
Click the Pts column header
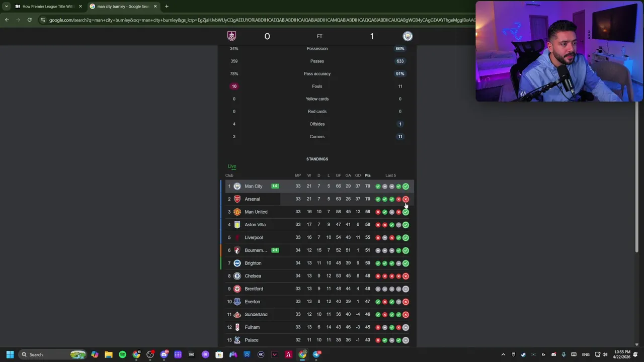367,175
